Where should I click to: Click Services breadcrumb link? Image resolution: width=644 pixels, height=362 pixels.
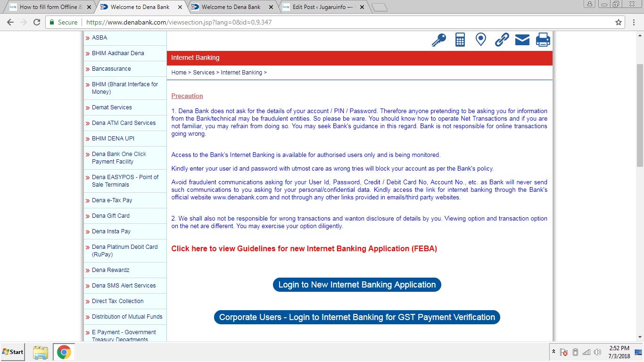coord(204,73)
